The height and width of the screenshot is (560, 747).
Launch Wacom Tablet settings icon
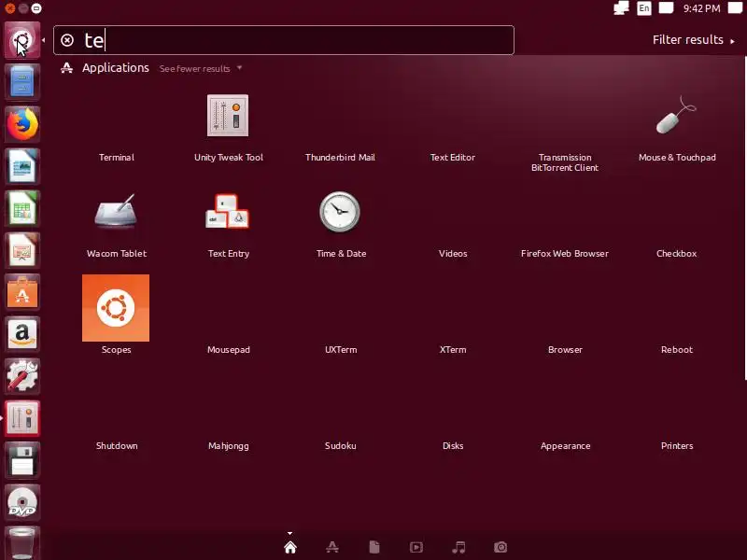click(116, 211)
